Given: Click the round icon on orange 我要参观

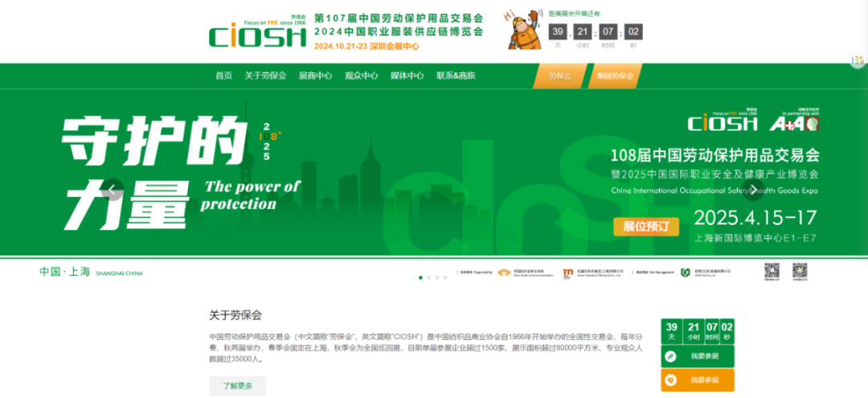Looking at the screenshot, I should 672,380.
